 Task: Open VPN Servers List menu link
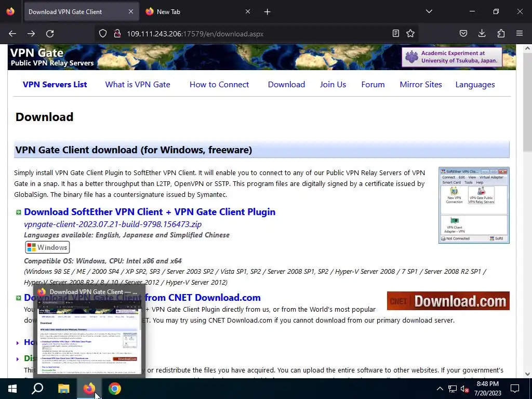(x=55, y=85)
